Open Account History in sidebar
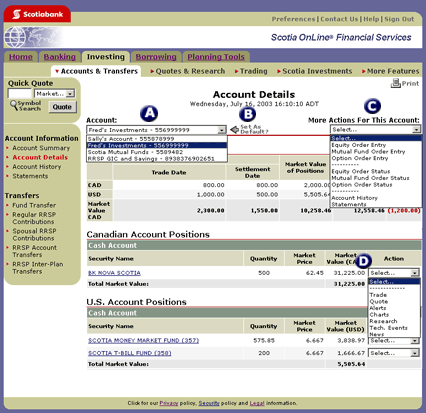This screenshot has height=413, width=426. click(37, 167)
